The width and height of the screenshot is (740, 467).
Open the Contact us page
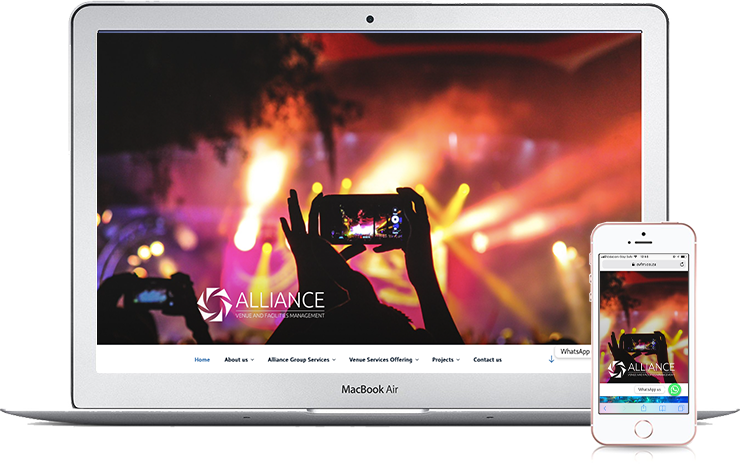coord(487,359)
